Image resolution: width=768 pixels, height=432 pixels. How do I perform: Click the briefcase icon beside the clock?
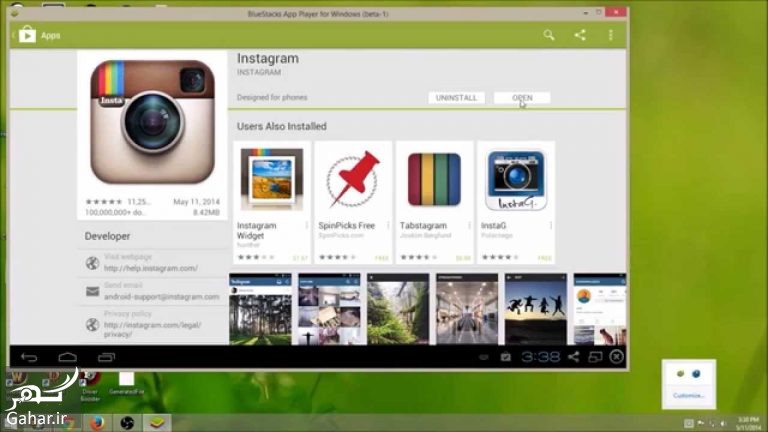tap(505, 357)
